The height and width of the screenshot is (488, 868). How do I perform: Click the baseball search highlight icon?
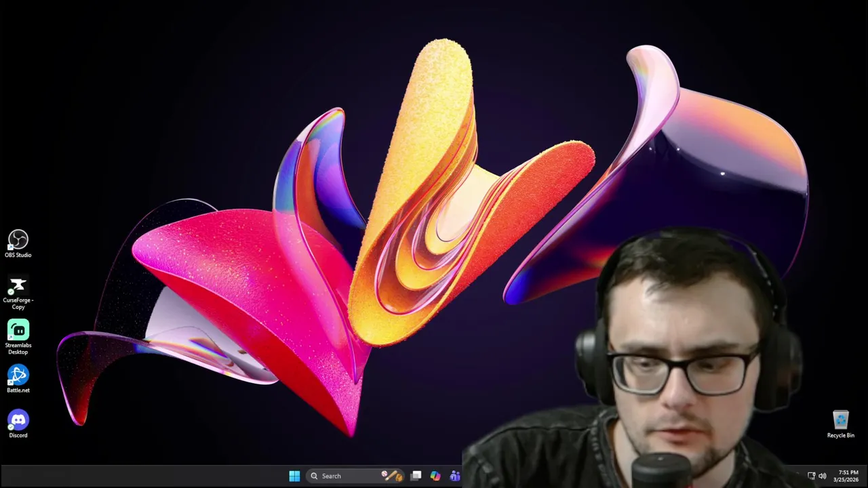click(392, 476)
